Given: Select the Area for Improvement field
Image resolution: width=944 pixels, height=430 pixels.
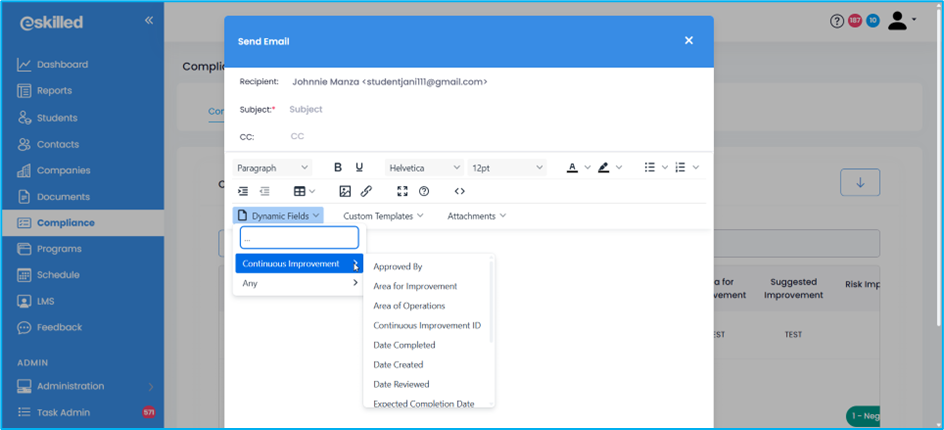Looking at the screenshot, I should [x=415, y=287].
